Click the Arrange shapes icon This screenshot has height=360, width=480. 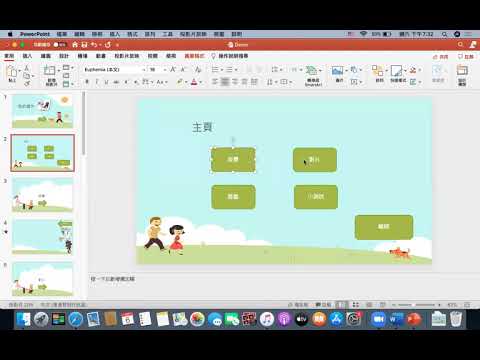point(377,71)
